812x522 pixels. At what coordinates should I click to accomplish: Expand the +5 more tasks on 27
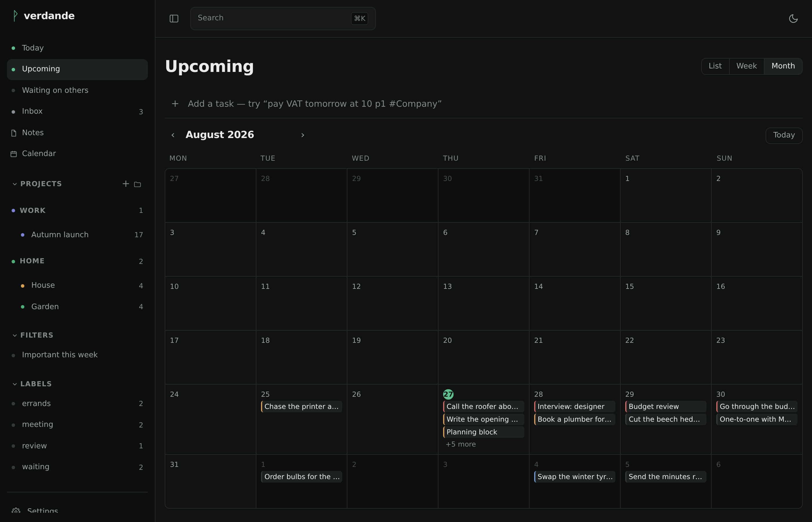point(461,444)
